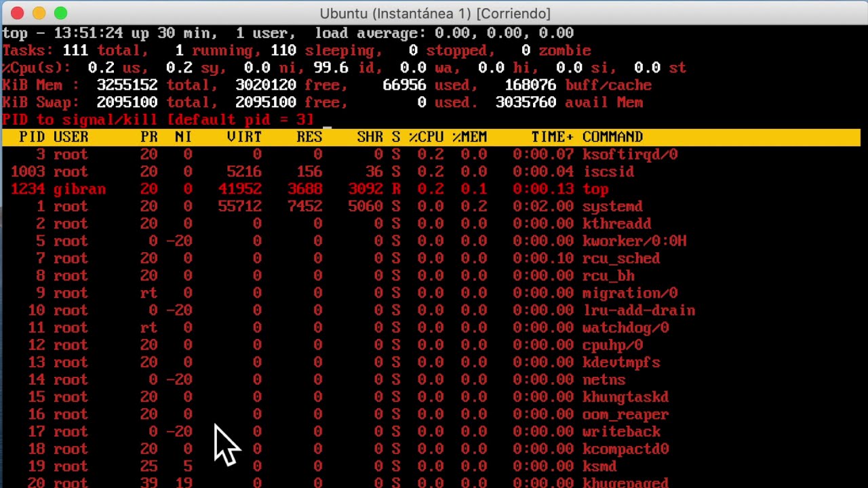Click PID 1003 in the process list

(x=28, y=172)
